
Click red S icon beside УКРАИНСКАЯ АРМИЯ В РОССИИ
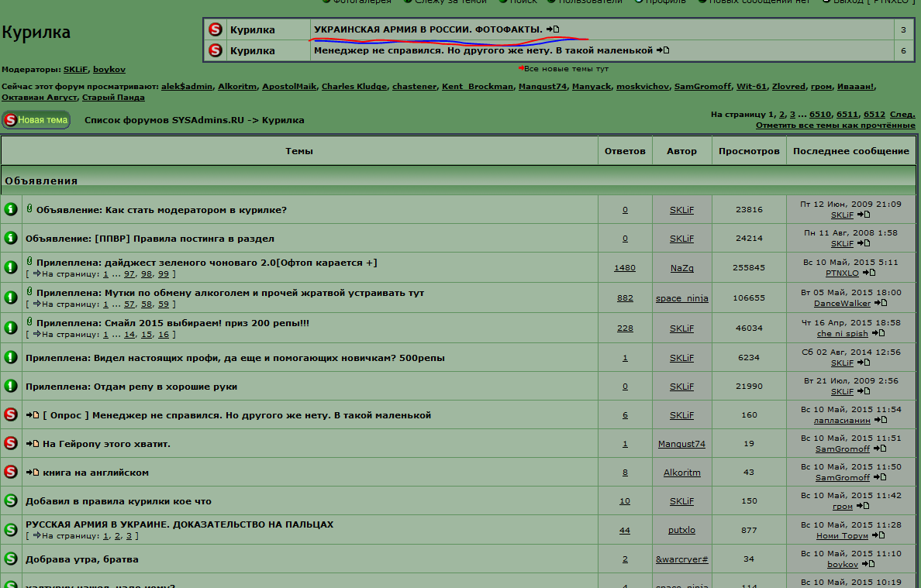point(216,29)
